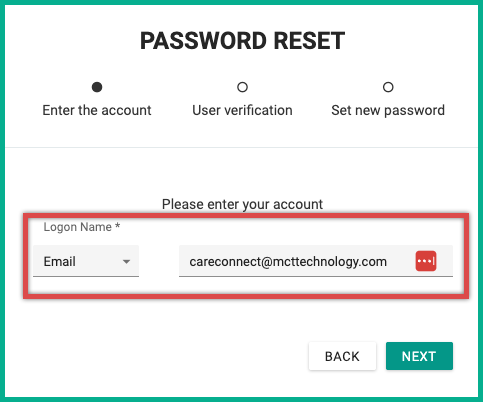Click the divider line below the step indicators
This screenshot has height=402, width=483.
[x=241, y=147]
